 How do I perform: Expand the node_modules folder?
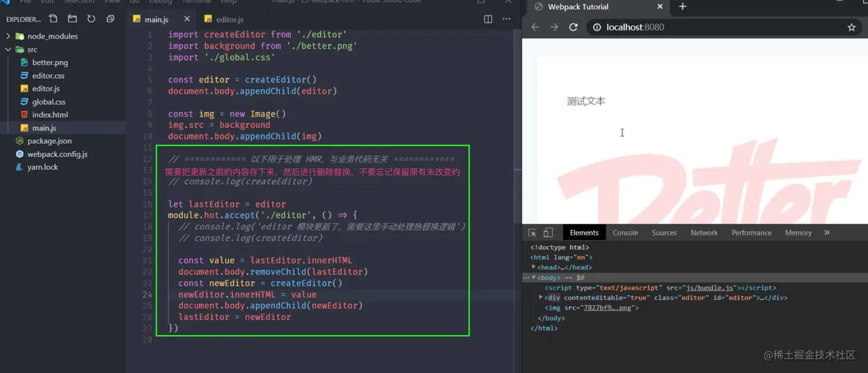8,36
